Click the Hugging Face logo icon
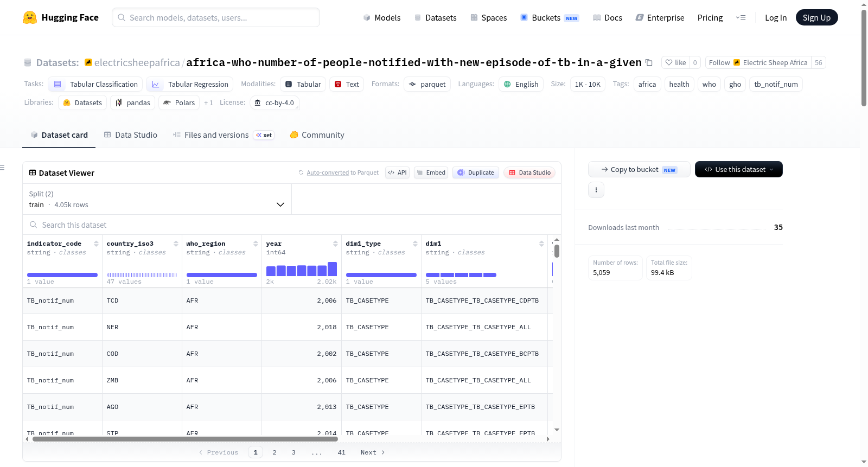 [30, 17]
